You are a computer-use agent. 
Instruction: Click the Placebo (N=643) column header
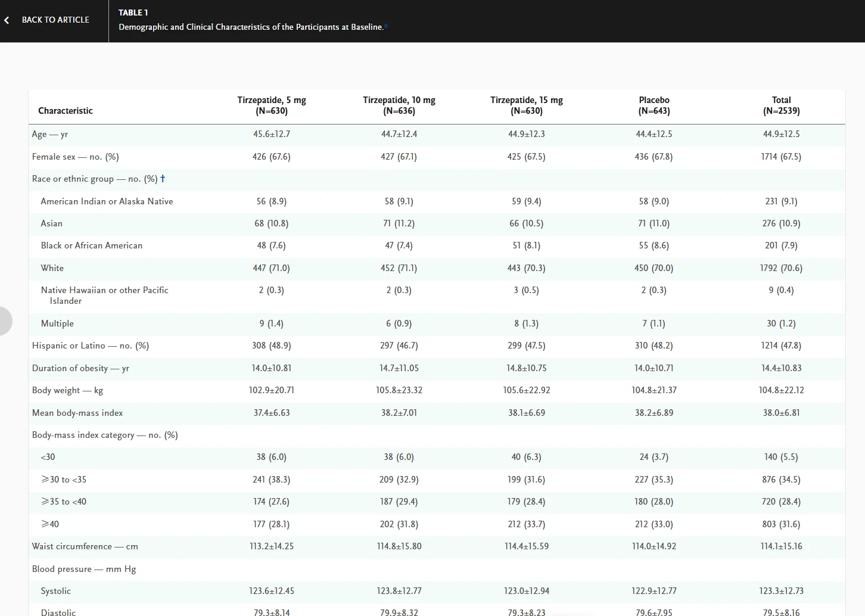(x=654, y=105)
